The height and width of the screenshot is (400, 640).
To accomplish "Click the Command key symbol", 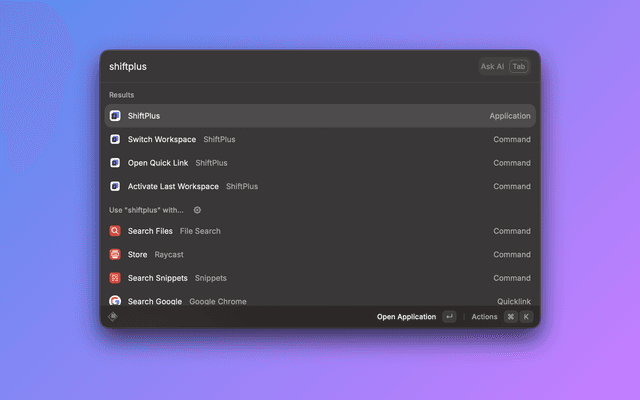I will pos(511,317).
